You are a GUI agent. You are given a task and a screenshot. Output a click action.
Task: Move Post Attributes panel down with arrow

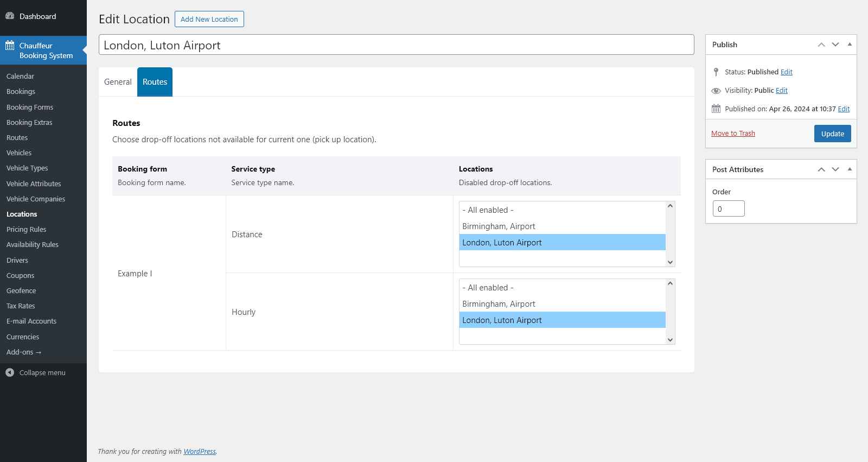[835, 169]
